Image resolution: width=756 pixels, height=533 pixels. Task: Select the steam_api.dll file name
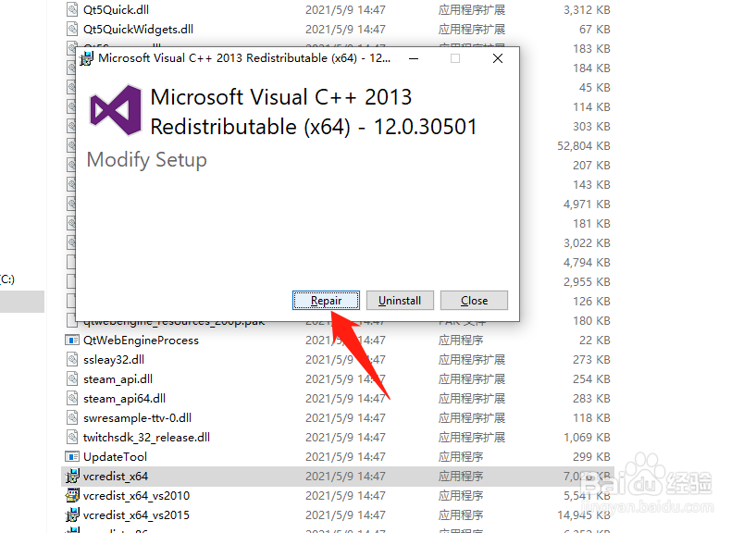[x=118, y=378]
